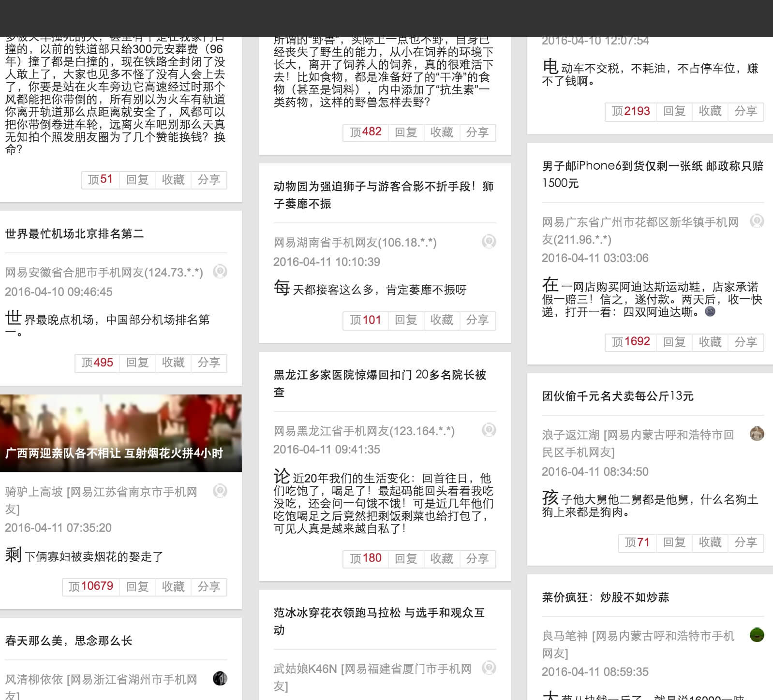
Task: Share the comment with 顶1692
Action: coord(746,342)
